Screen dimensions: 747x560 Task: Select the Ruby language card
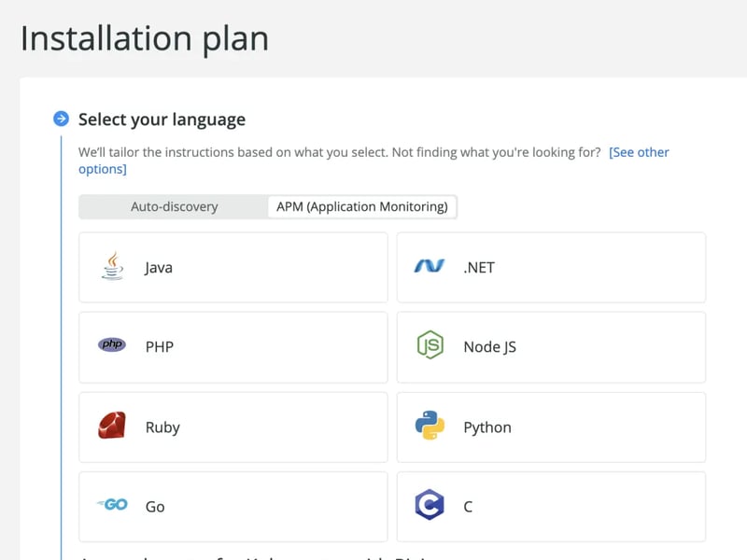(x=233, y=427)
